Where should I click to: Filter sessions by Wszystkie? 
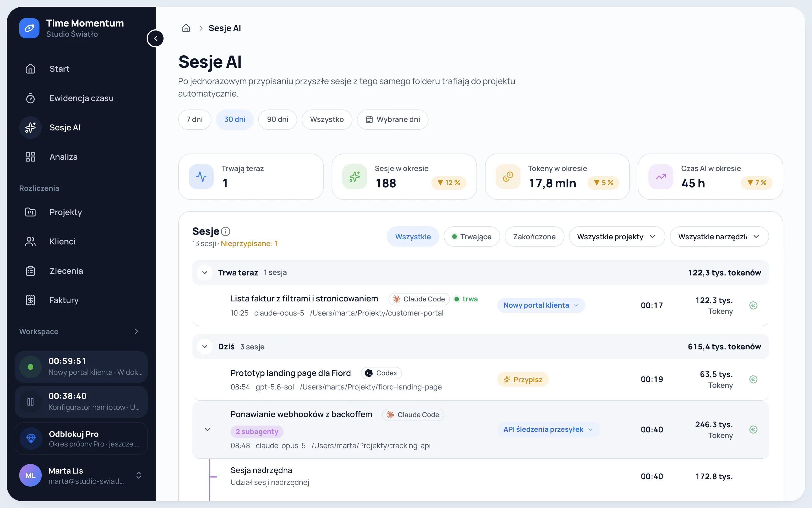click(x=413, y=237)
